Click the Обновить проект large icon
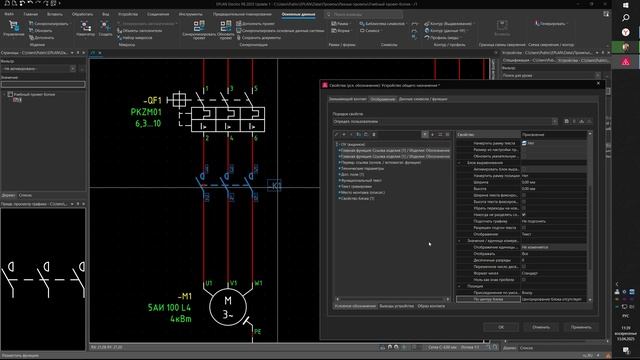The width and height of the screenshot is (640, 360). [x=225, y=30]
